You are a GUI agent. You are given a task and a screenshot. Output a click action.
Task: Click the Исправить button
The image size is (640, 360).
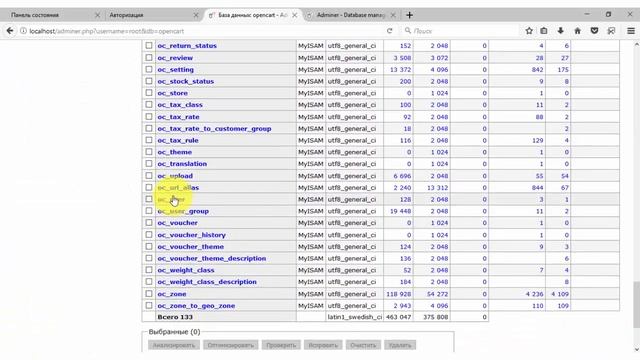[x=323, y=345]
